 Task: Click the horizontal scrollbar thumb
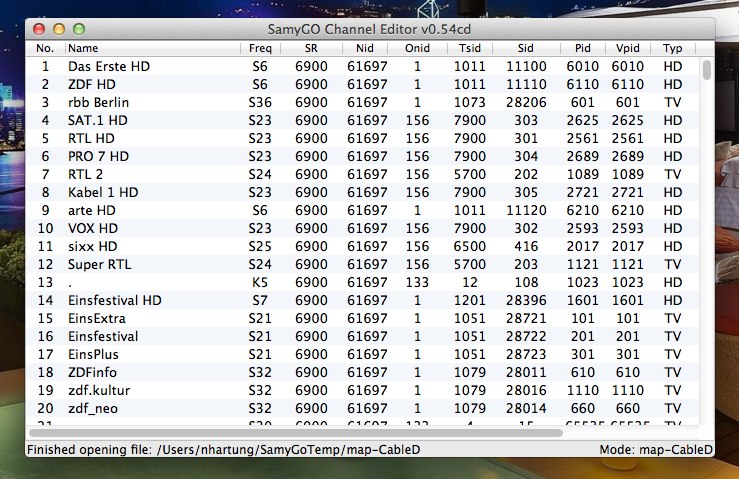(296, 432)
